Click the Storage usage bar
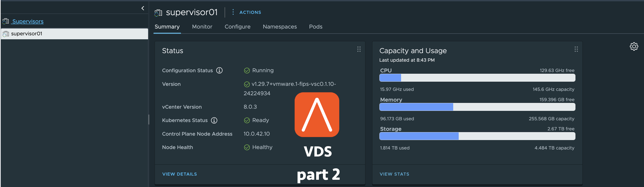The height and width of the screenshot is (187, 644). (477, 136)
